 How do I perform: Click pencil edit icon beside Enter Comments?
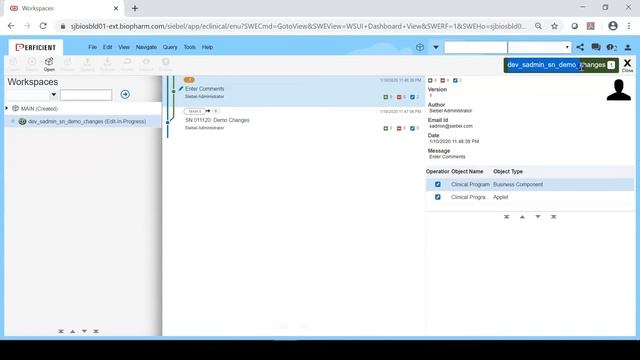[181, 89]
